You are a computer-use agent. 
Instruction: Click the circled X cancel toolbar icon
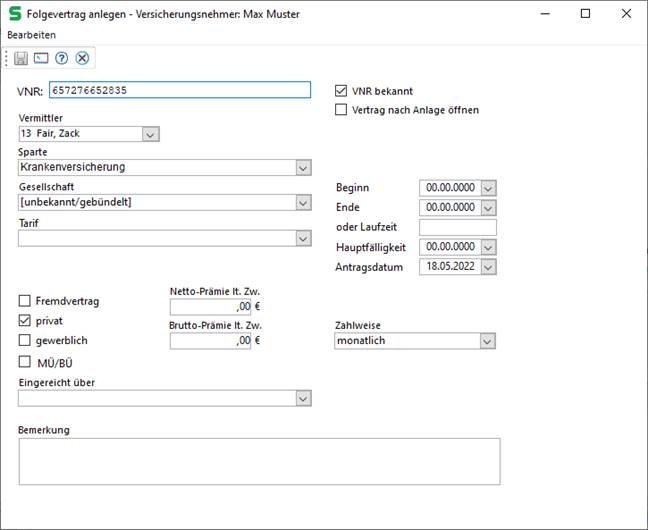click(82, 58)
